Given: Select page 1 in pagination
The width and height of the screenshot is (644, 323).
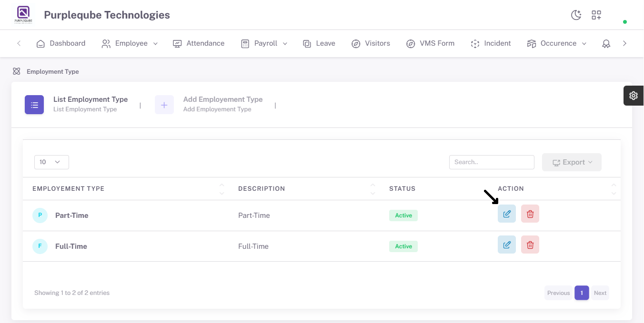Looking at the screenshot, I should (x=582, y=293).
